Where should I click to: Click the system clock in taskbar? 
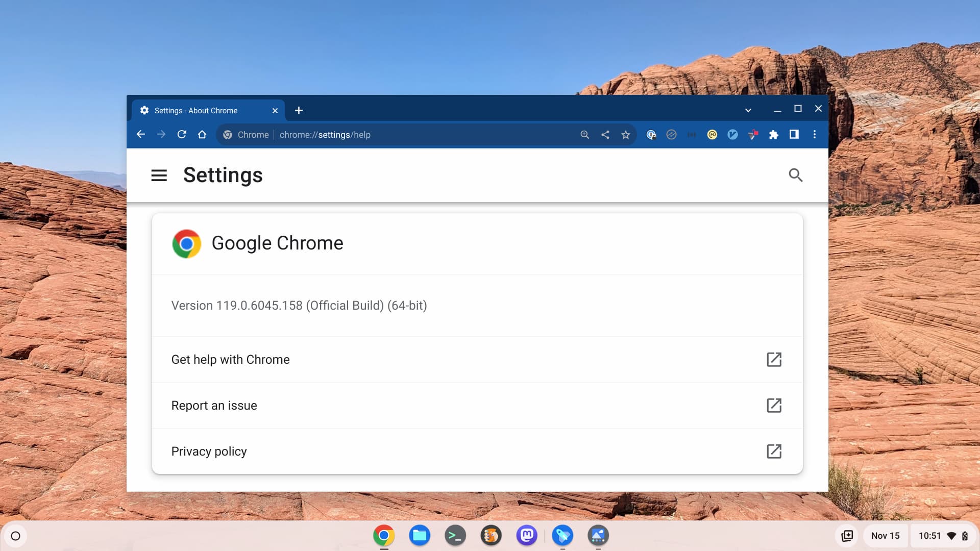(931, 536)
